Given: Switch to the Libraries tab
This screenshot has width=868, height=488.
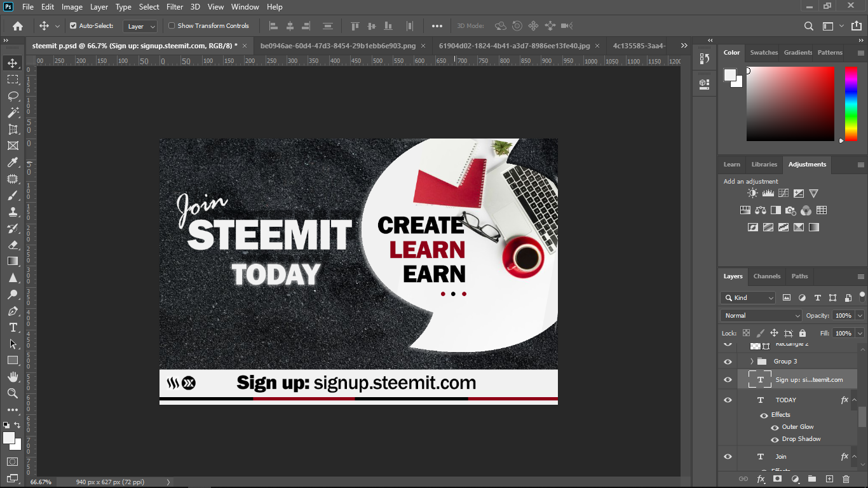Looking at the screenshot, I should coord(764,165).
